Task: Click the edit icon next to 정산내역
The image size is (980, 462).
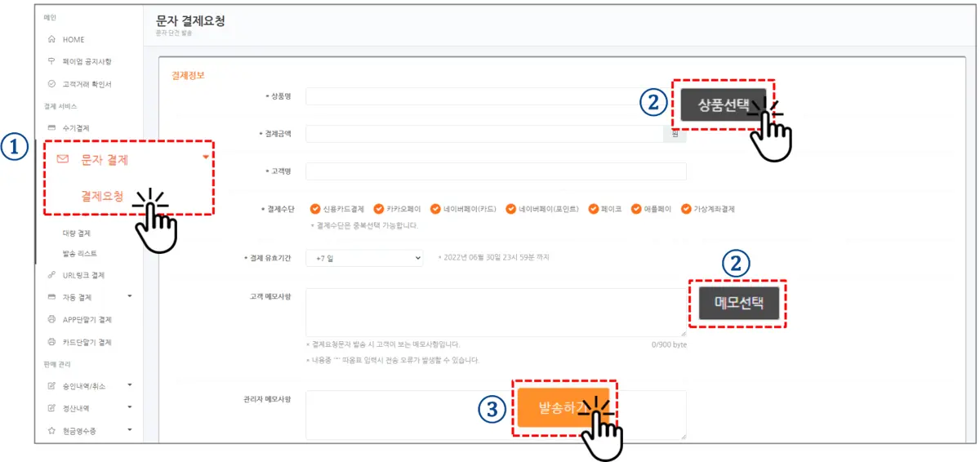Action: pos(52,406)
